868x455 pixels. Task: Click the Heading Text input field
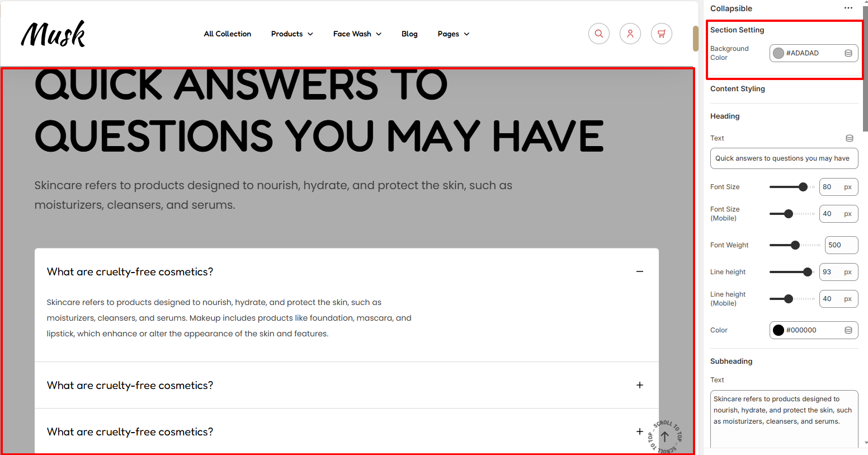tap(784, 158)
